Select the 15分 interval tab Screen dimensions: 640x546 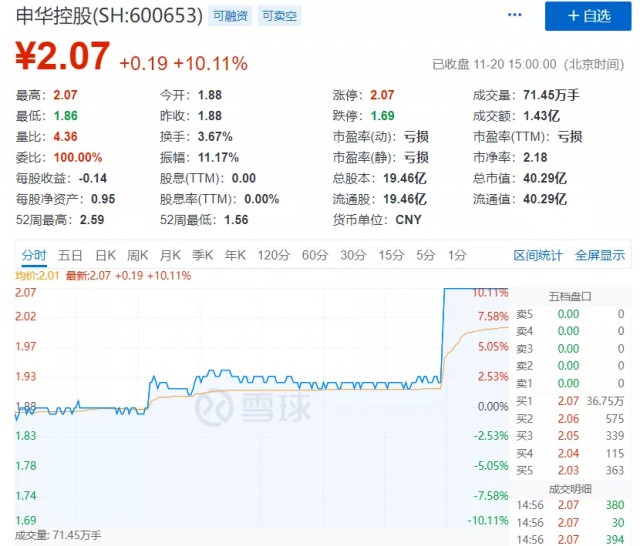pyautogui.click(x=391, y=255)
